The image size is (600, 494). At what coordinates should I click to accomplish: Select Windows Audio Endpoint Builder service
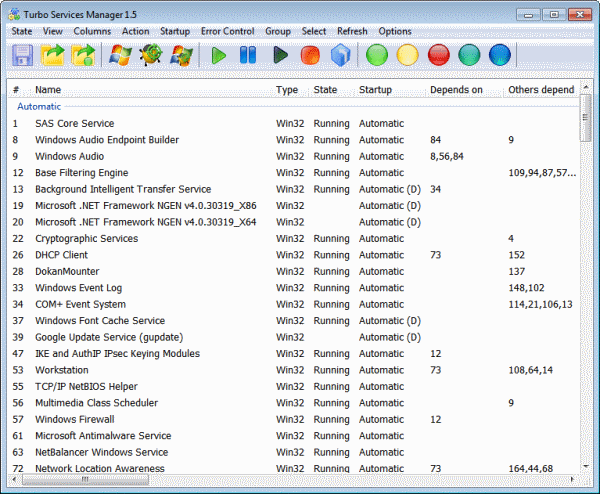293,140
